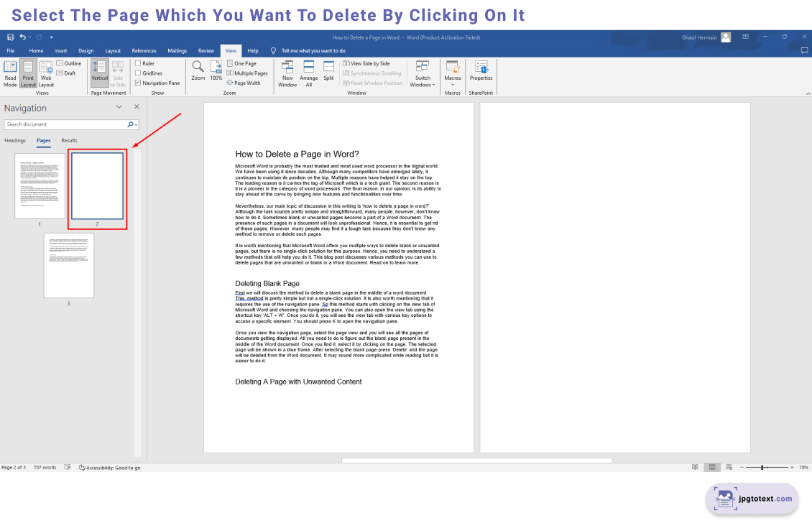Open the Layout ribbon tab
Viewport: 812px width, 521px height.
point(113,51)
